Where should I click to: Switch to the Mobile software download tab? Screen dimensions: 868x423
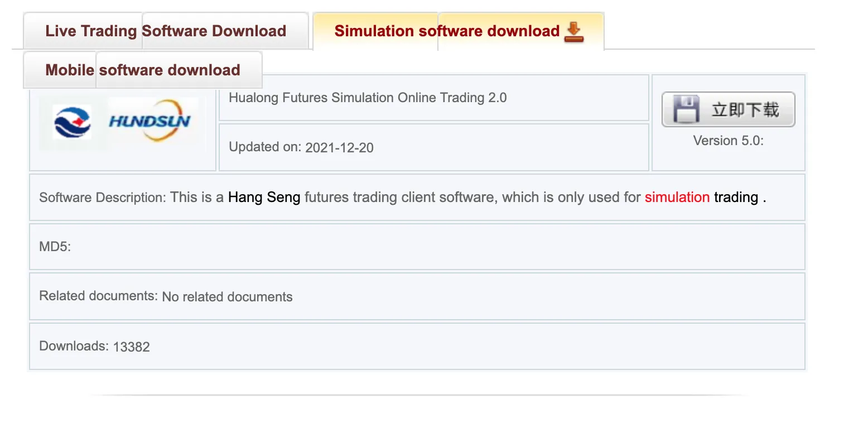(x=143, y=70)
